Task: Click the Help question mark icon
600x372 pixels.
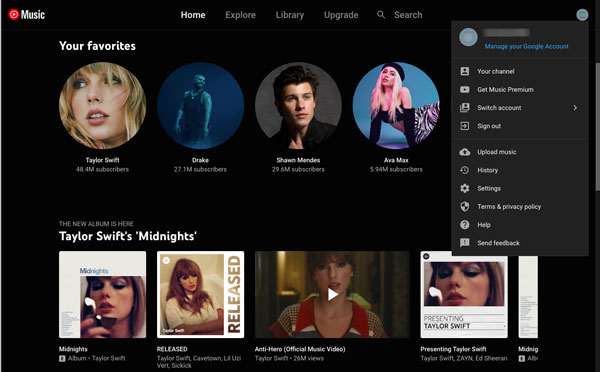Action: click(x=465, y=225)
